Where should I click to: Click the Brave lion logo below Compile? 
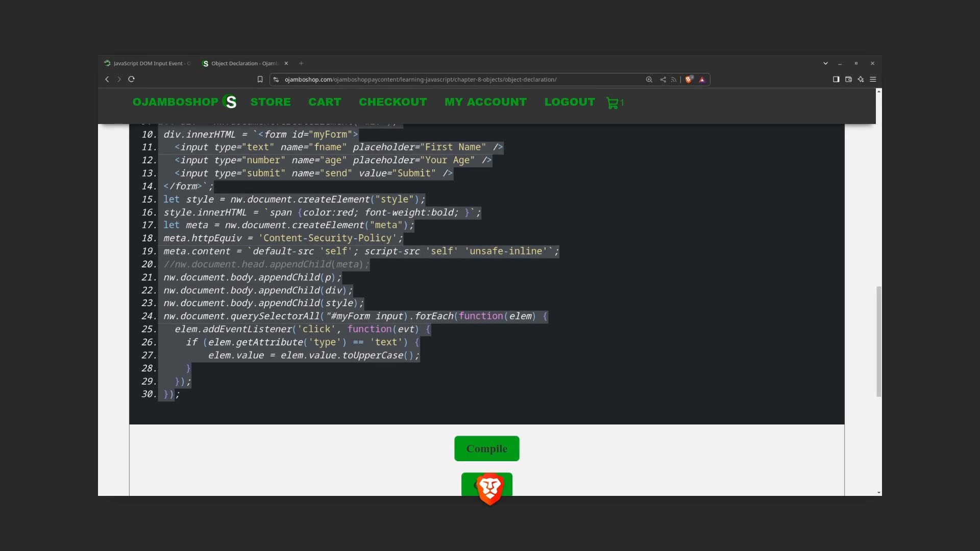point(489,489)
